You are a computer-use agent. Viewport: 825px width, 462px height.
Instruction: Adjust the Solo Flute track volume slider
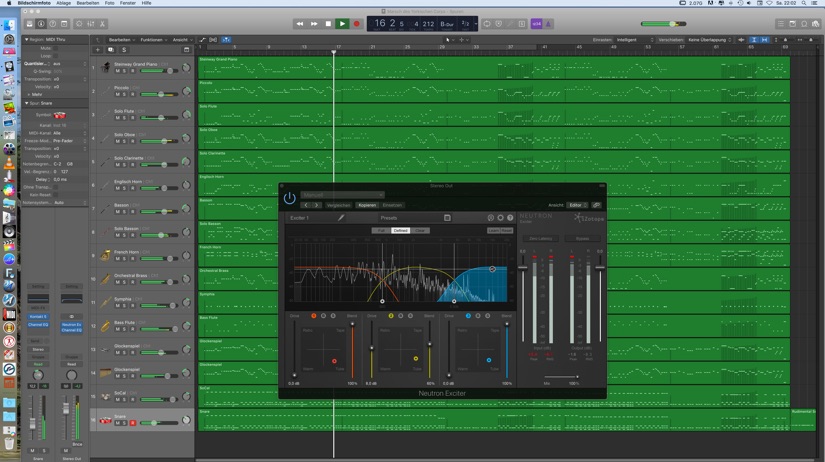click(159, 118)
